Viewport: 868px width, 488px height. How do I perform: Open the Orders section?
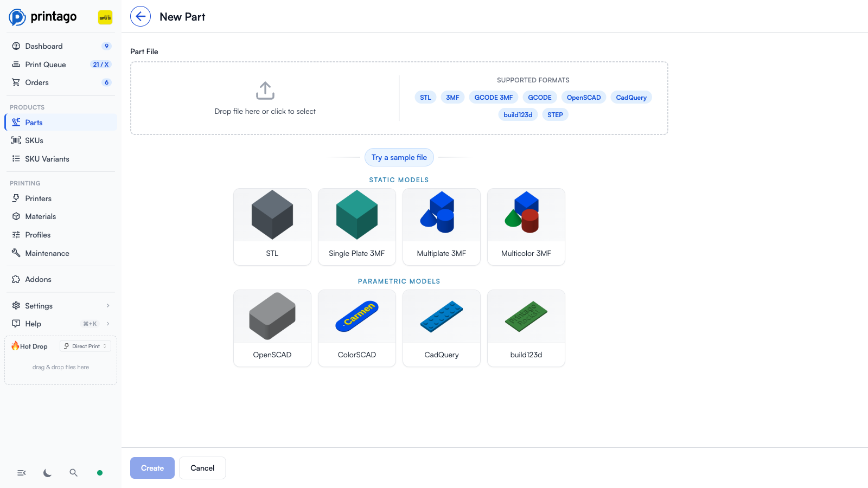[x=61, y=82]
